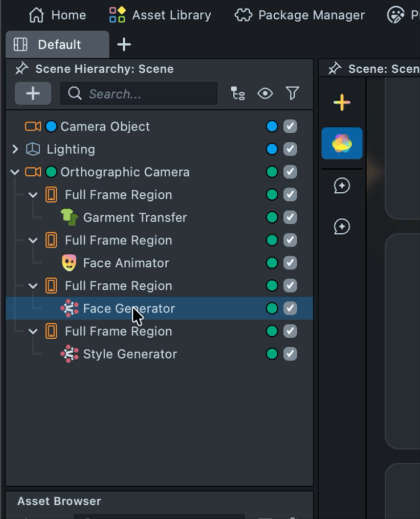The width and height of the screenshot is (420, 519).
Task: Click the Garment Transfer shirt icon
Action: (x=69, y=217)
